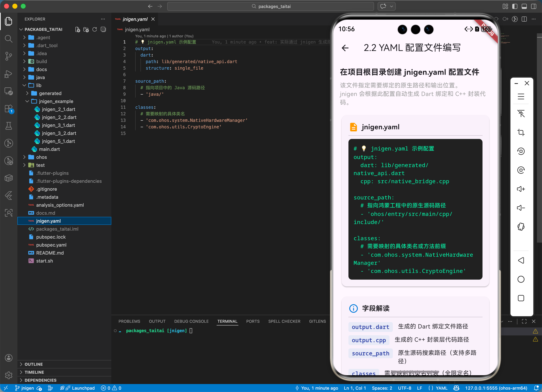The height and width of the screenshot is (392, 542).
Task: Tap the back arrow in phone app
Action: tap(345, 48)
